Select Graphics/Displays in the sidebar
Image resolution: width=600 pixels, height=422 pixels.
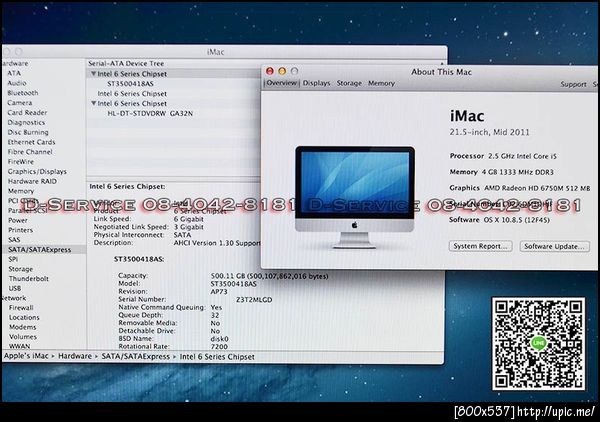point(37,171)
